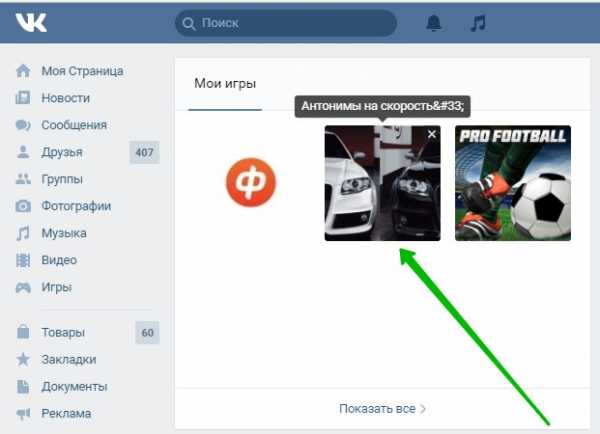This screenshot has height=434, width=600.
Task: Open VK home via the logo
Action: (31, 23)
